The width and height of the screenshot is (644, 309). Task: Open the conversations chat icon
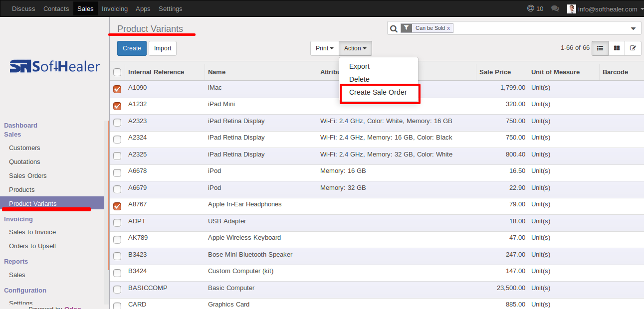pyautogui.click(x=555, y=9)
